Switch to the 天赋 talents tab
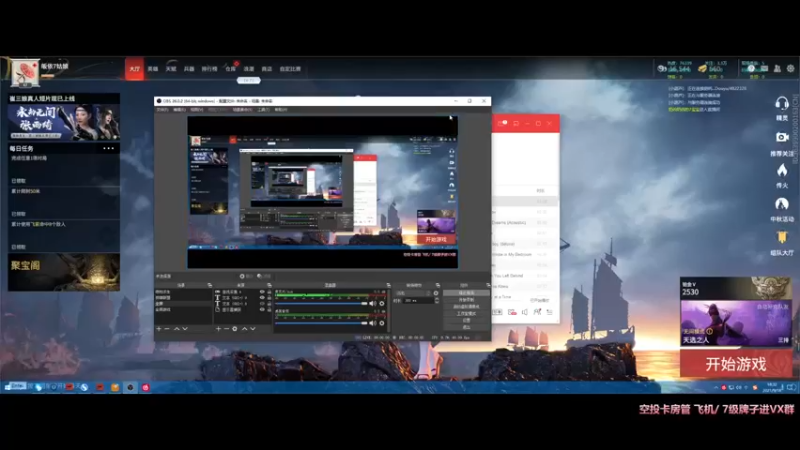The height and width of the screenshot is (450, 800). pyautogui.click(x=170, y=69)
